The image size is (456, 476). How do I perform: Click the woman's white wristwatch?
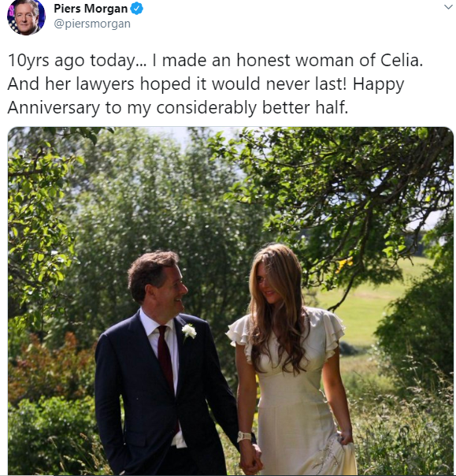click(244, 437)
